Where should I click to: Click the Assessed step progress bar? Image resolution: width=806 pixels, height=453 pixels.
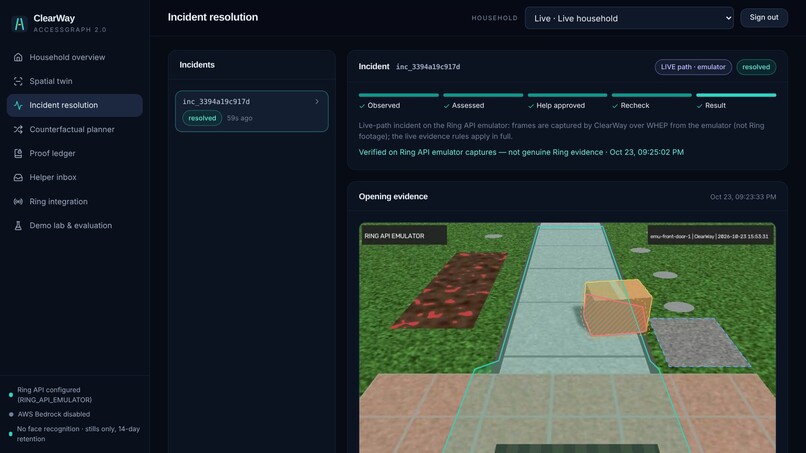point(483,95)
